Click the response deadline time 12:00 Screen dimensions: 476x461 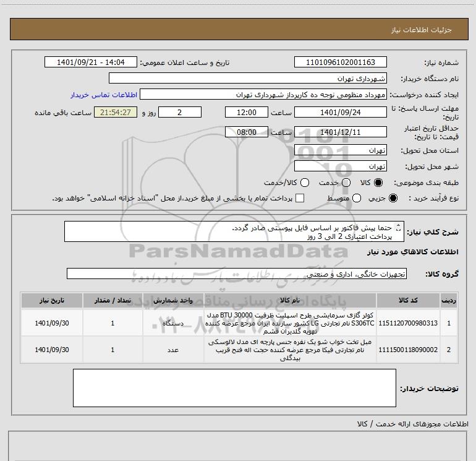pyautogui.click(x=247, y=112)
